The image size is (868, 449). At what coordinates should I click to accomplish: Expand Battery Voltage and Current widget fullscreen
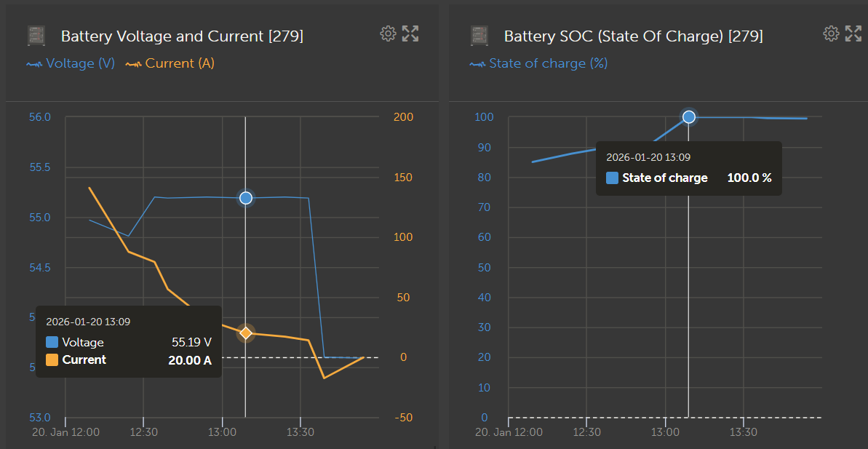tap(410, 33)
